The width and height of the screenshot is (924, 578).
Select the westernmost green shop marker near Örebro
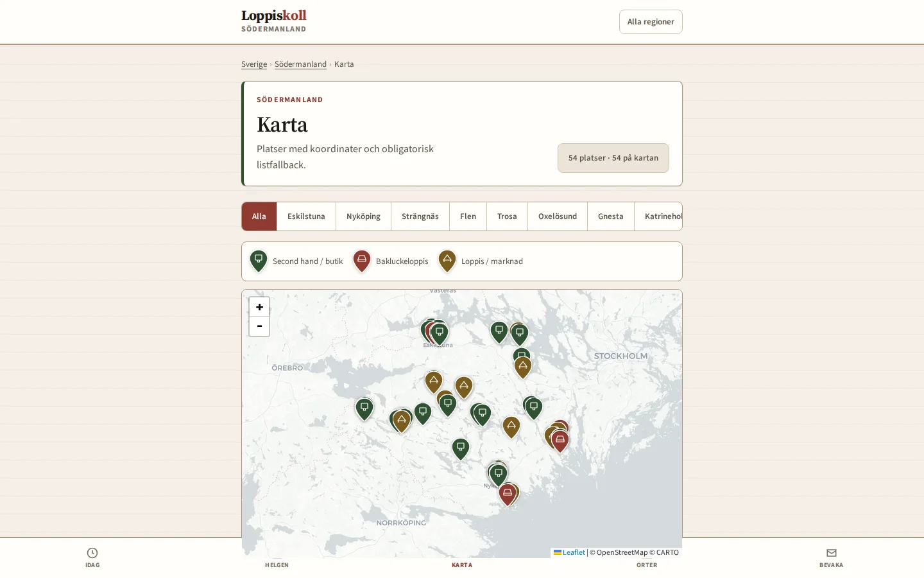pos(364,408)
